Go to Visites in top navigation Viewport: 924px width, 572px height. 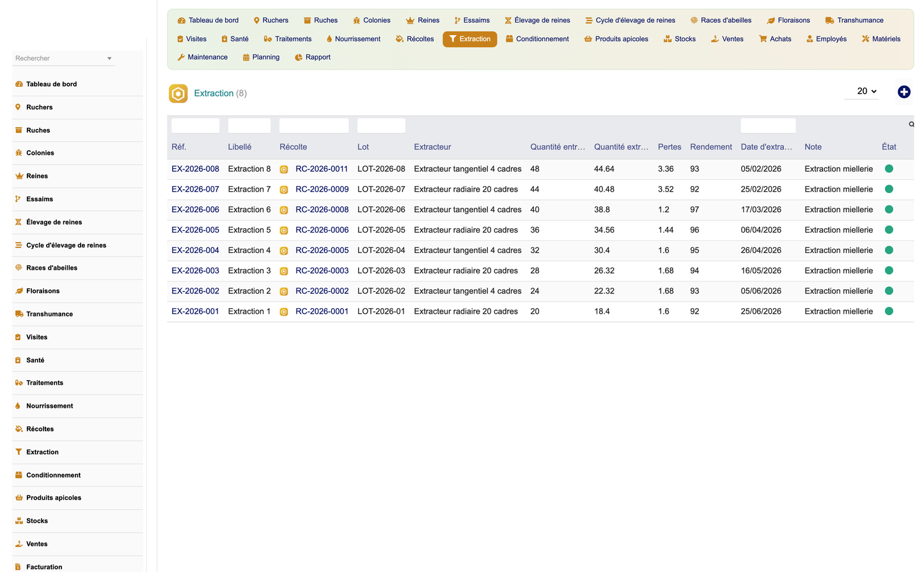tap(191, 39)
